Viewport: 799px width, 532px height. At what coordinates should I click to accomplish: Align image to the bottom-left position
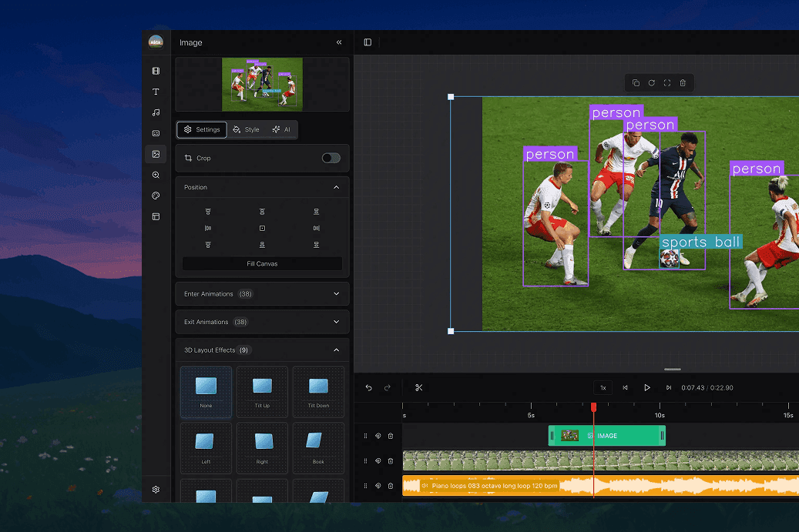pyautogui.click(x=208, y=245)
